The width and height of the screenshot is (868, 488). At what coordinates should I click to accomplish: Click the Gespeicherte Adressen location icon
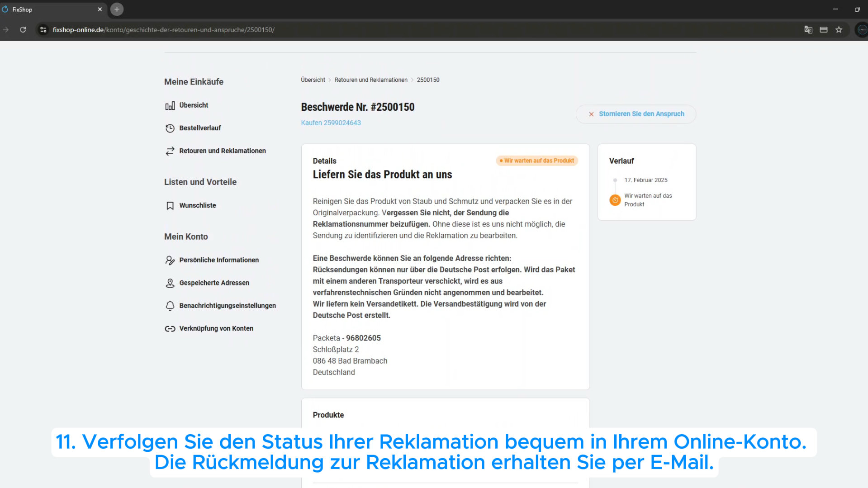point(170,283)
